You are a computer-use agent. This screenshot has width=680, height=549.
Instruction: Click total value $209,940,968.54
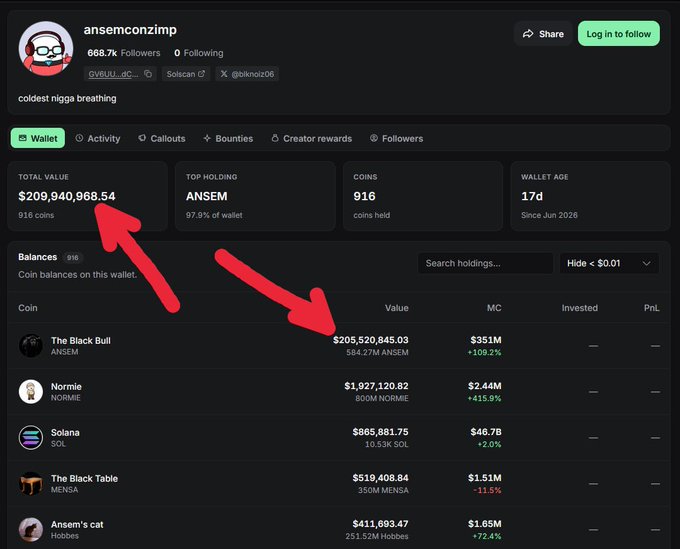point(67,196)
